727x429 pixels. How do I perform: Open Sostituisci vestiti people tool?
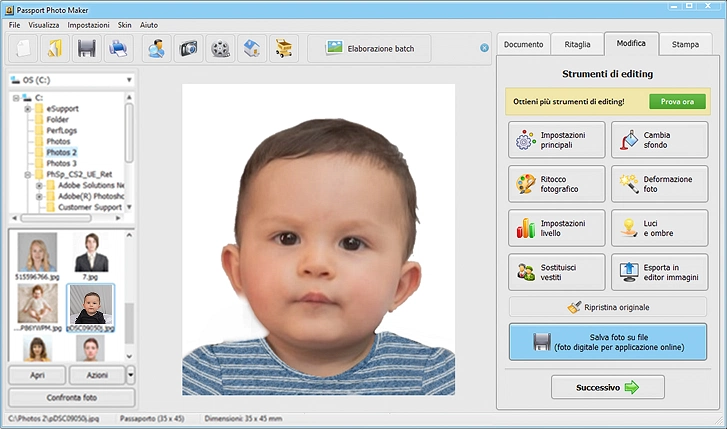[x=556, y=272]
